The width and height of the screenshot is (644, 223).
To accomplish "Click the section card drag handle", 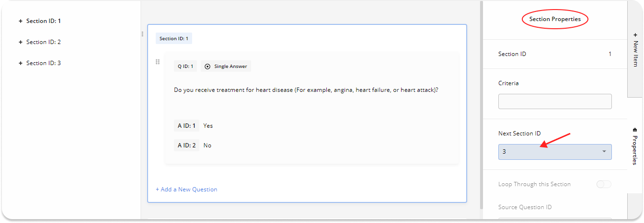I will [142, 34].
